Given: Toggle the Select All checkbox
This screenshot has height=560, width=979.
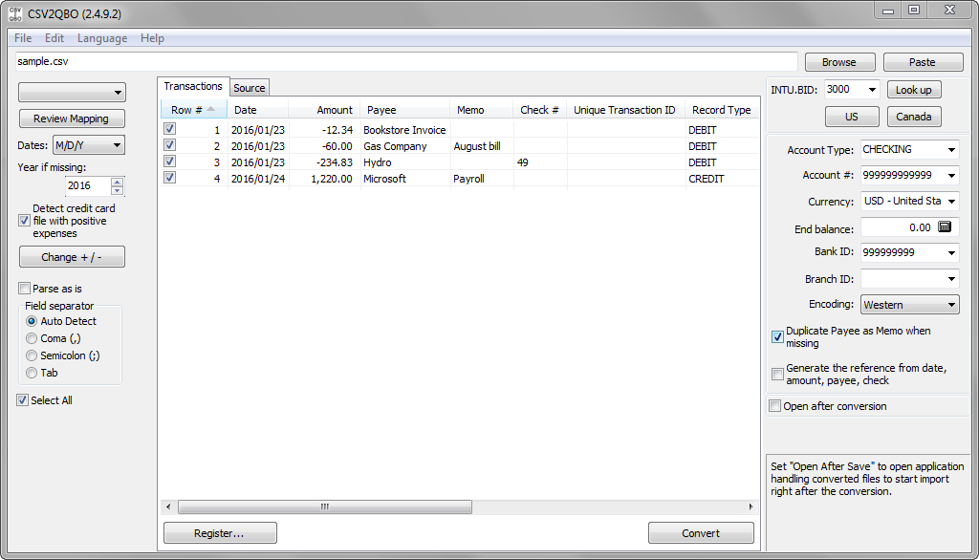Looking at the screenshot, I should (23, 400).
